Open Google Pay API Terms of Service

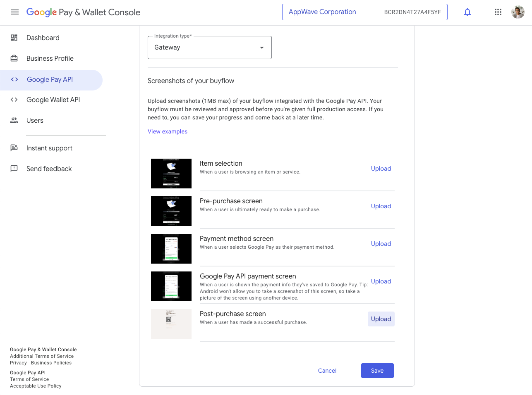click(29, 379)
